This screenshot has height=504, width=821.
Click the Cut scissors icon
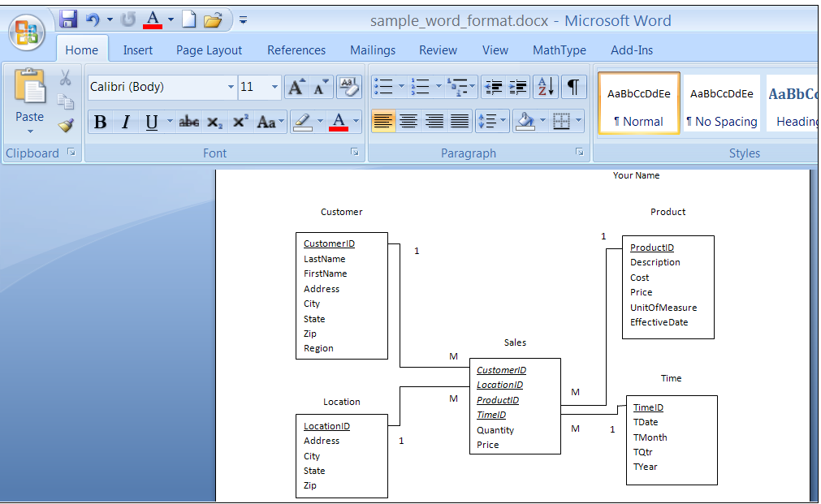click(66, 78)
